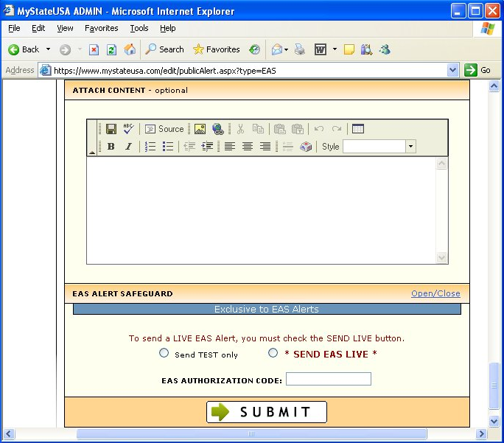Click the Research books-and-magnifier icon
This screenshot has height=443, width=504.
pos(366,49)
